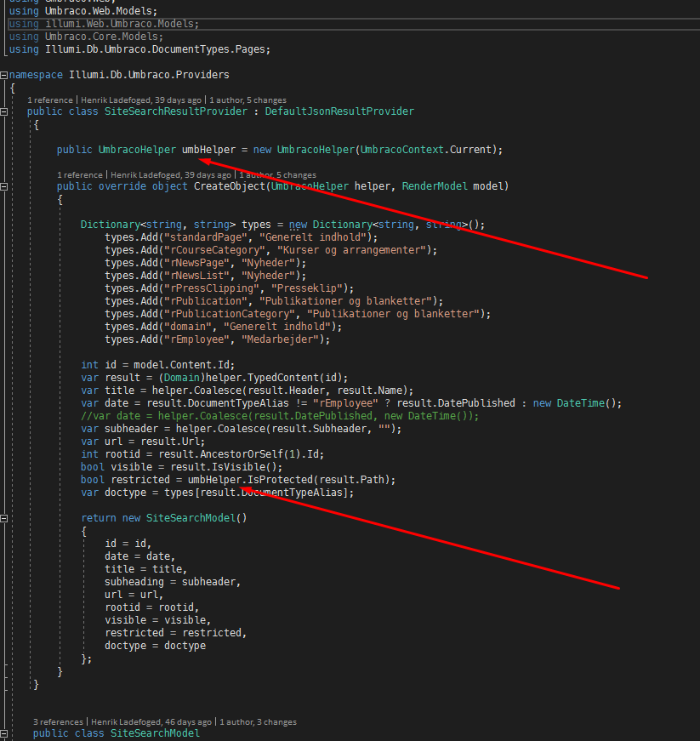Collapse the CreateObject method body

pos(3,186)
